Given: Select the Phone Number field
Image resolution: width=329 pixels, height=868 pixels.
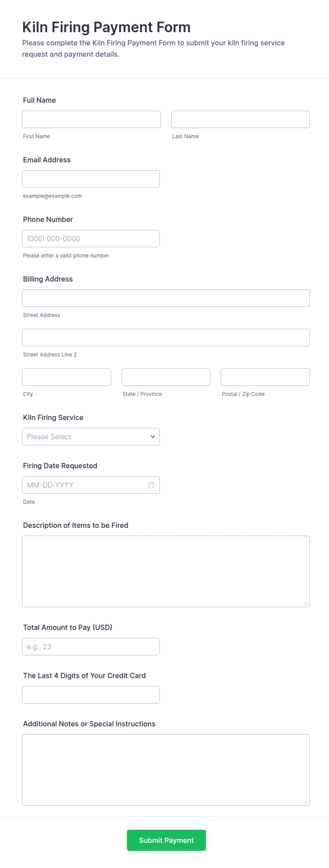Looking at the screenshot, I should click(x=91, y=239).
